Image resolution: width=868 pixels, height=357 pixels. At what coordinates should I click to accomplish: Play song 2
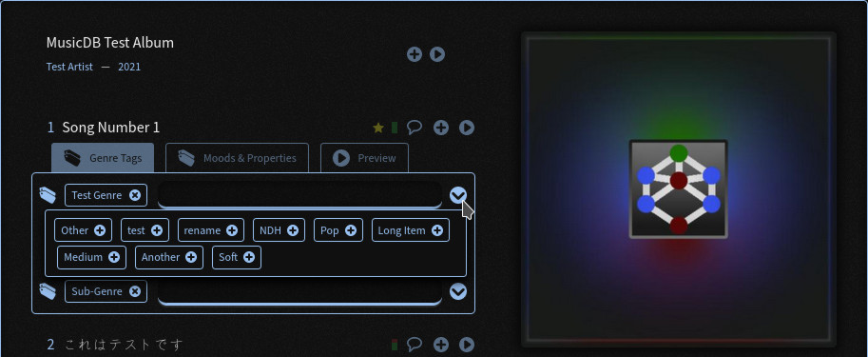[467, 345]
